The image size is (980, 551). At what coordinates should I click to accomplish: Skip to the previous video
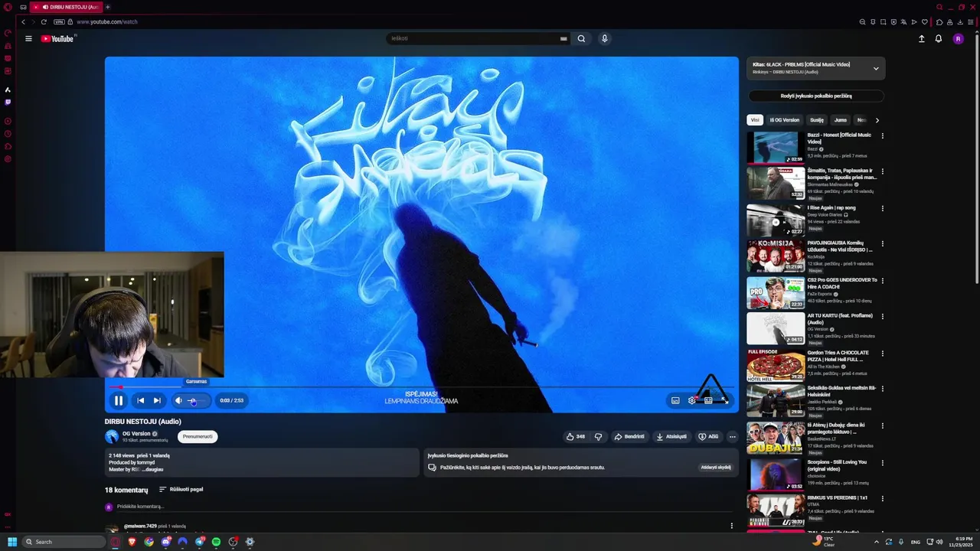click(x=140, y=400)
